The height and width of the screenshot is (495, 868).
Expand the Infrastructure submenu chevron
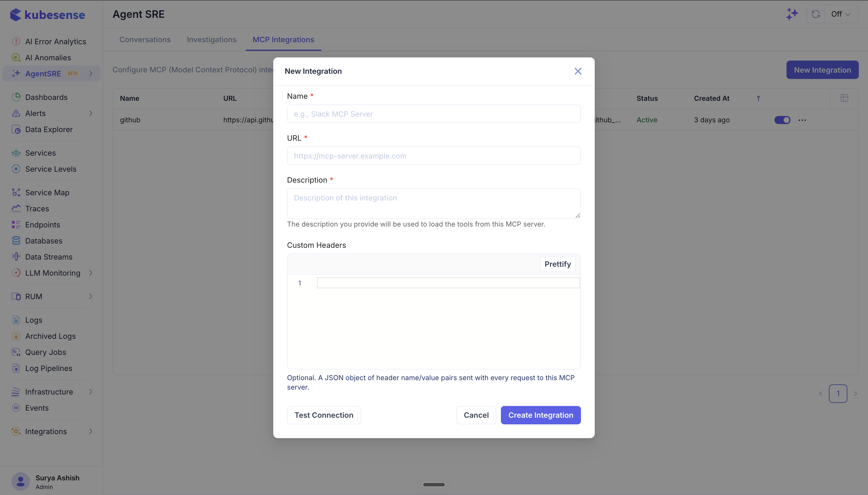point(91,392)
